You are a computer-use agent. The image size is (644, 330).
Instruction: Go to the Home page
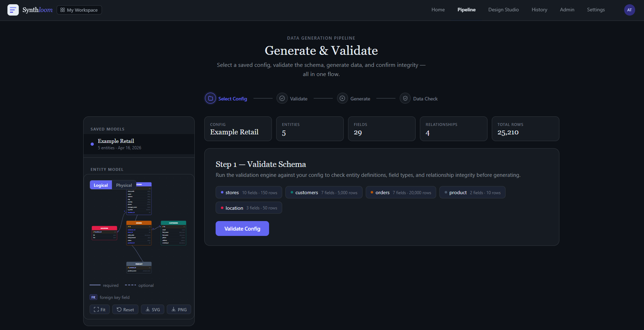(x=438, y=10)
